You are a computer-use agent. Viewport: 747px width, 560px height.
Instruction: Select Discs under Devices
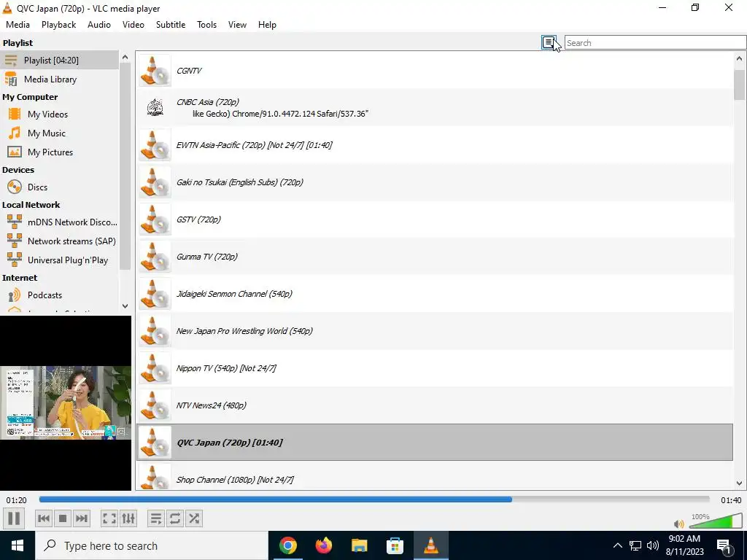coord(59,187)
